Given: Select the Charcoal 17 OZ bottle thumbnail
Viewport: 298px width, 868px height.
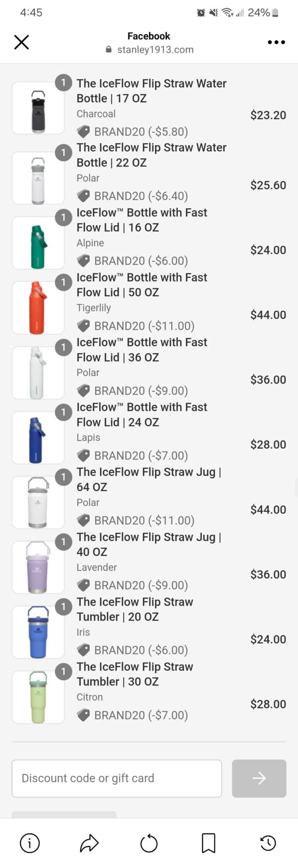Looking at the screenshot, I should pyautogui.click(x=38, y=108).
